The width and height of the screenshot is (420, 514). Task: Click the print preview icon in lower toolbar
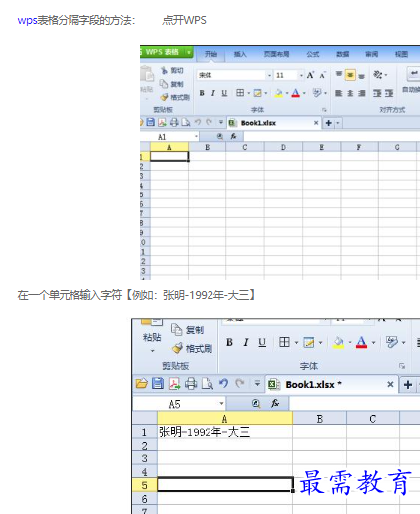[x=208, y=384]
